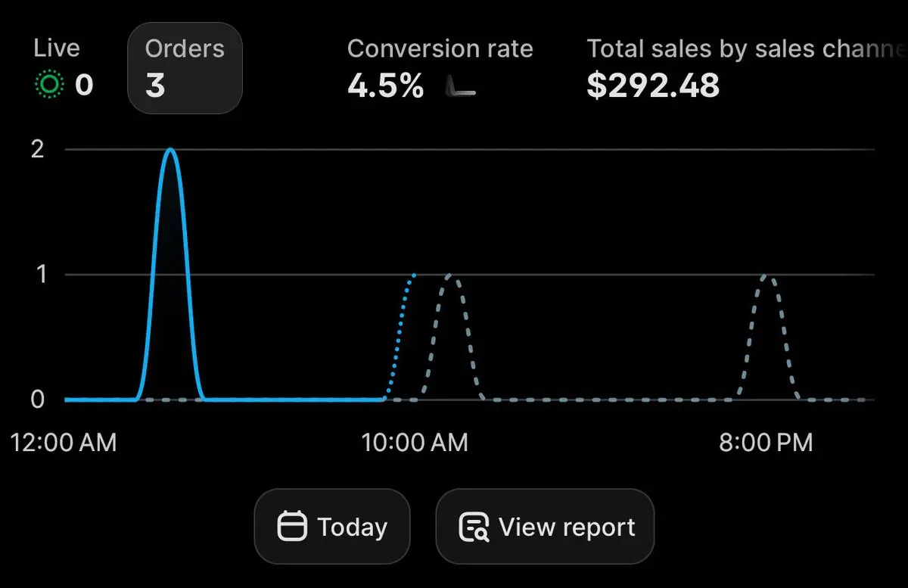Click the report magnifier icon in View report

coord(474,527)
